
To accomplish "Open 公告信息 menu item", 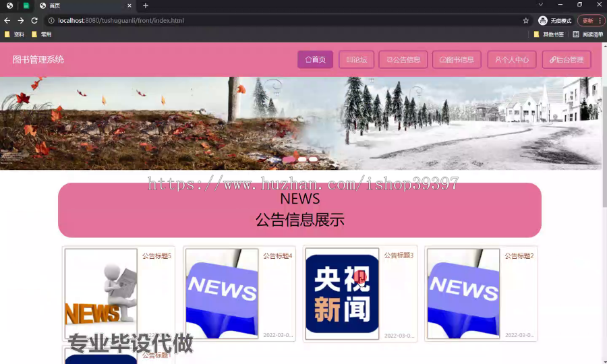I will pyautogui.click(x=403, y=59).
